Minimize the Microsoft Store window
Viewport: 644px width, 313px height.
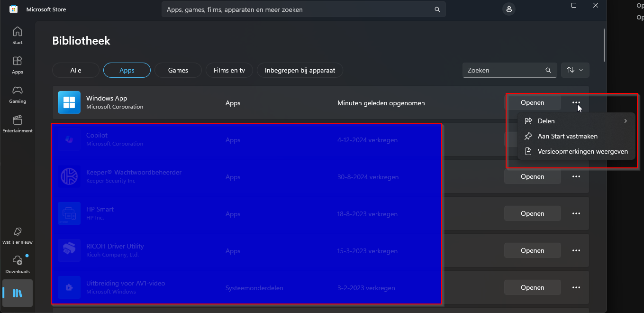click(552, 5)
